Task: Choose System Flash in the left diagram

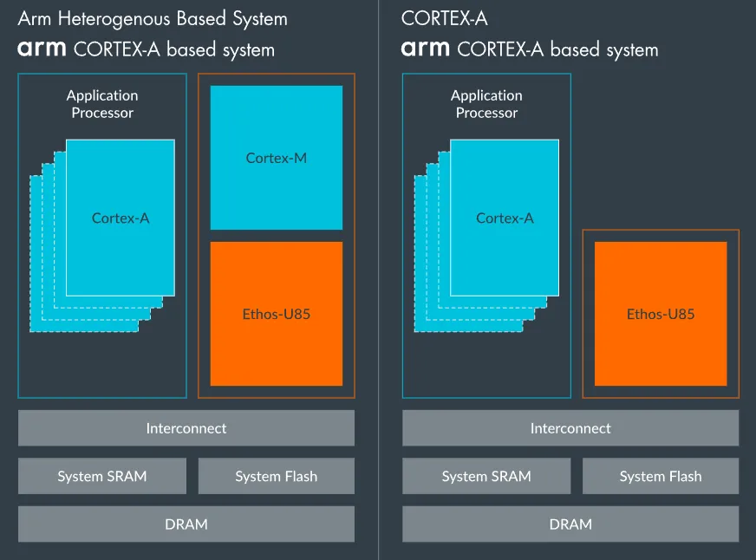Action: click(277, 476)
